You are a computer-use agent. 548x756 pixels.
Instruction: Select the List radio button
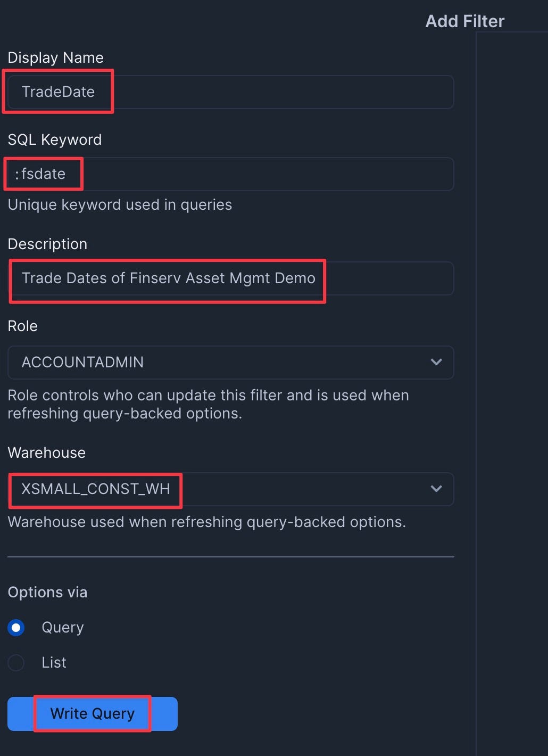[x=16, y=663]
